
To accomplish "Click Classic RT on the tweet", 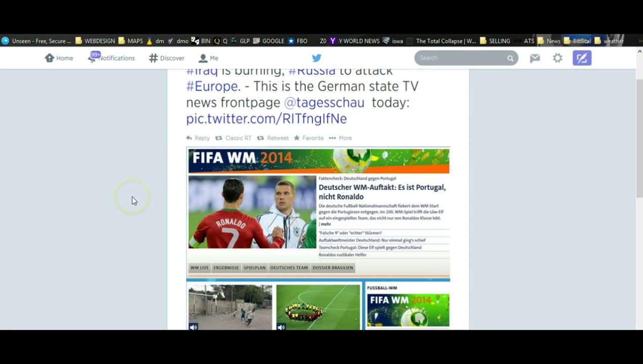I will [233, 138].
